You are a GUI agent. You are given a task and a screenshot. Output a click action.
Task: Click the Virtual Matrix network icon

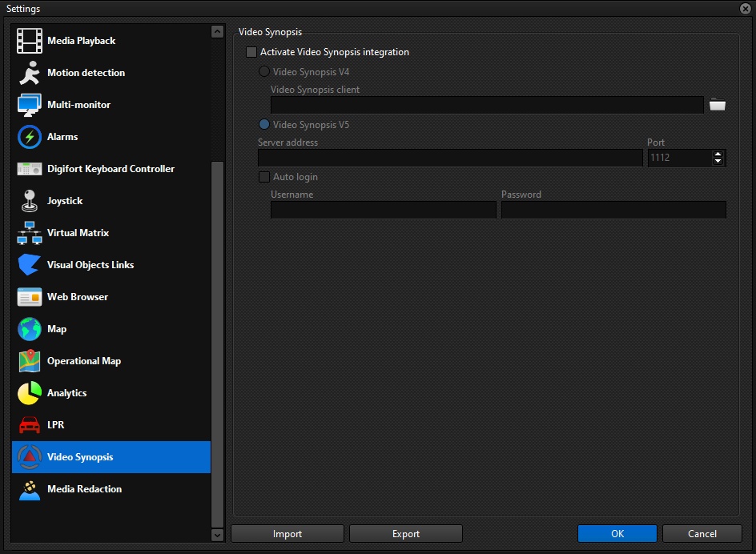[30, 233]
